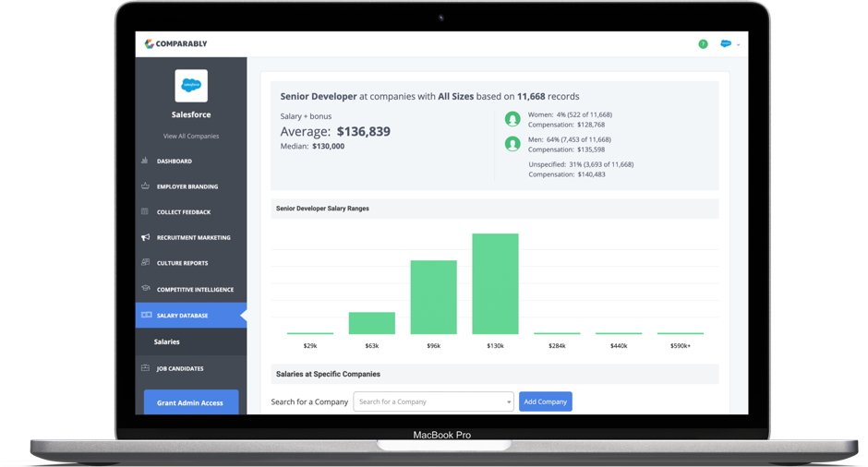Open the green help question icon
This screenshot has width=868, height=467.
[703, 43]
